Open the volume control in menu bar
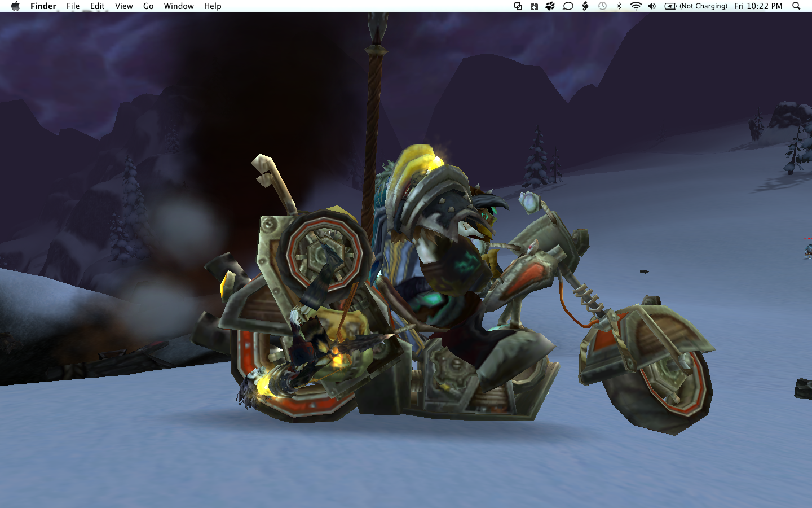Screen dimensions: 812x508 tap(652, 6)
